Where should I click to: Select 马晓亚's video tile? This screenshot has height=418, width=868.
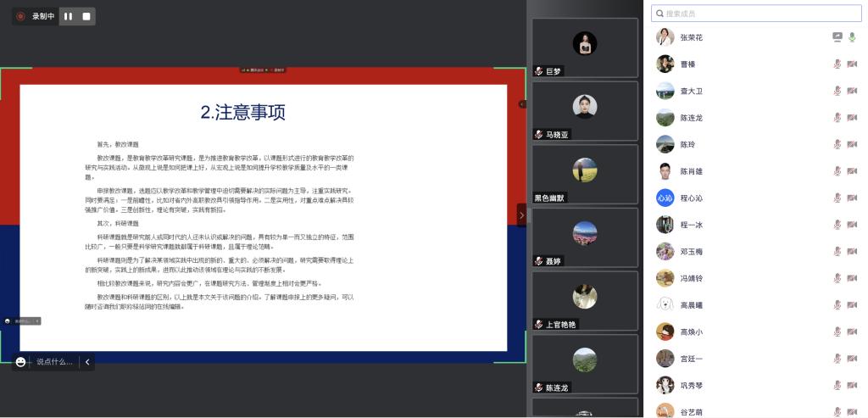point(585,110)
